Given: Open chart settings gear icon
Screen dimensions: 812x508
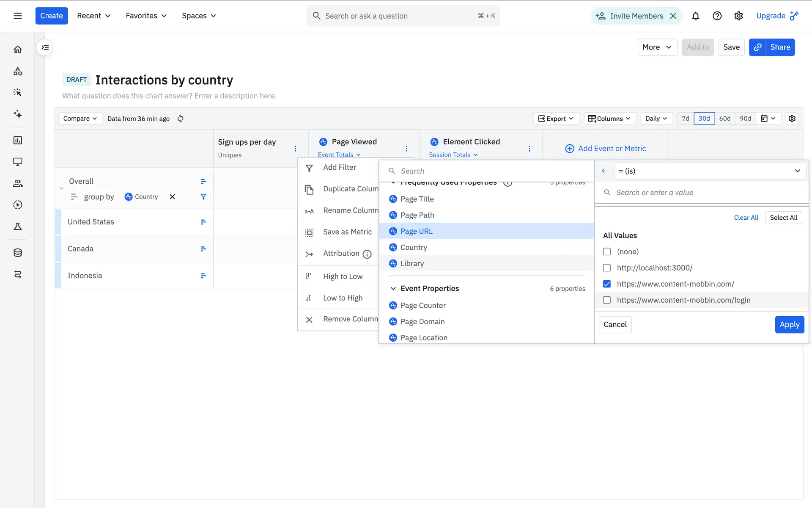Looking at the screenshot, I should click(x=792, y=119).
